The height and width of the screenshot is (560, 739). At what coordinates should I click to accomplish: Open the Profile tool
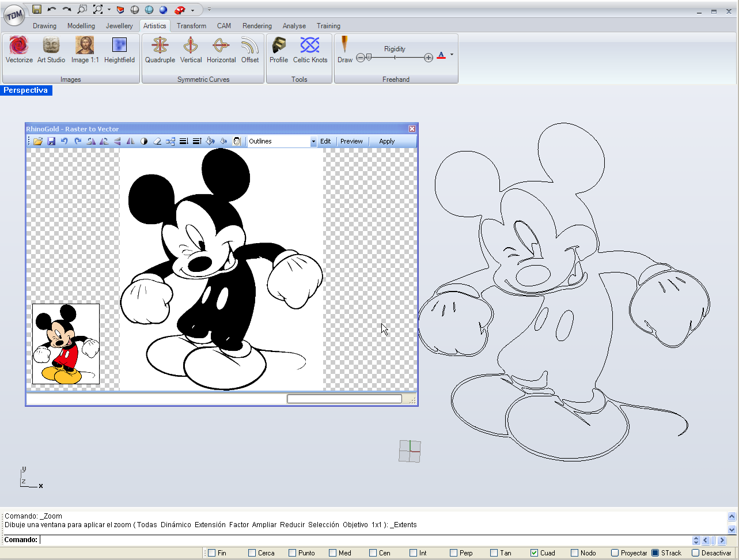tap(279, 50)
